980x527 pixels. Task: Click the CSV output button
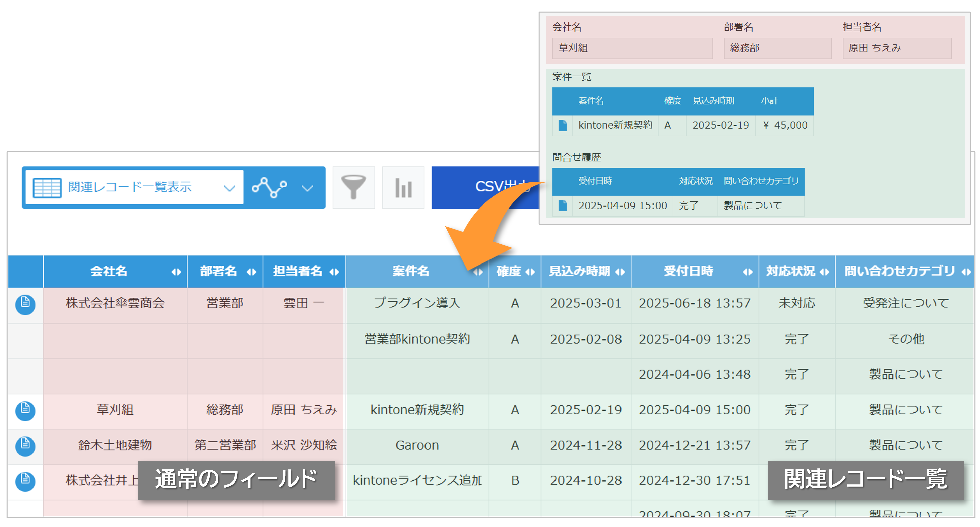[x=486, y=187]
